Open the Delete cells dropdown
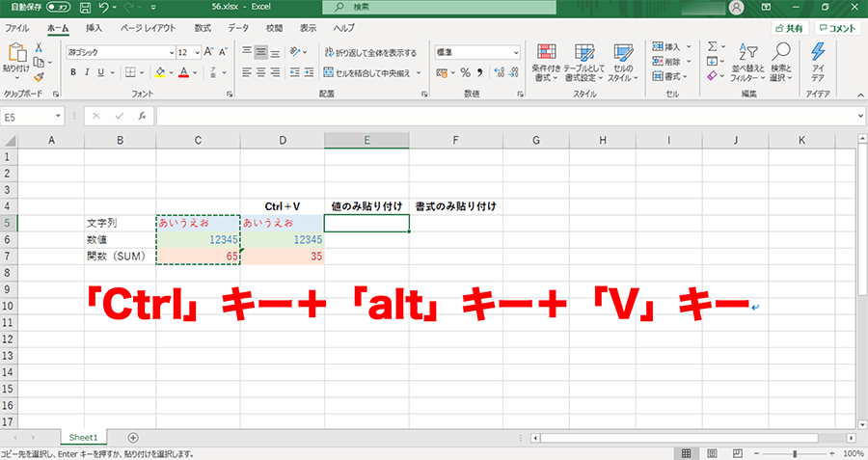 point(690,62)
